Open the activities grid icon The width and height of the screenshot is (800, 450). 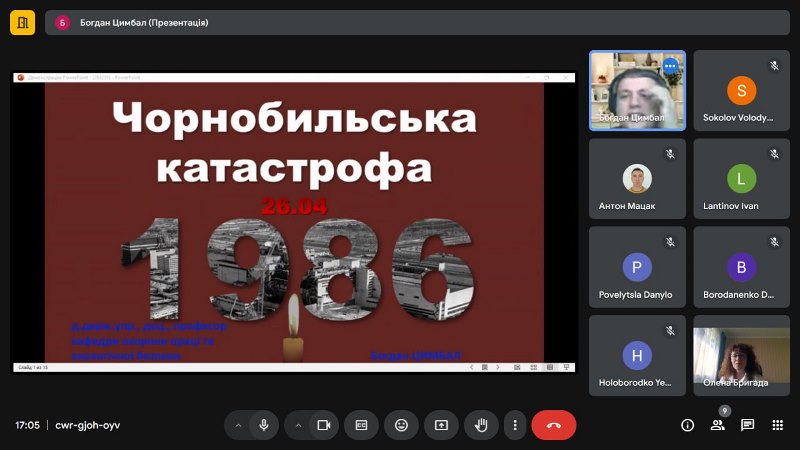(777, 425)
